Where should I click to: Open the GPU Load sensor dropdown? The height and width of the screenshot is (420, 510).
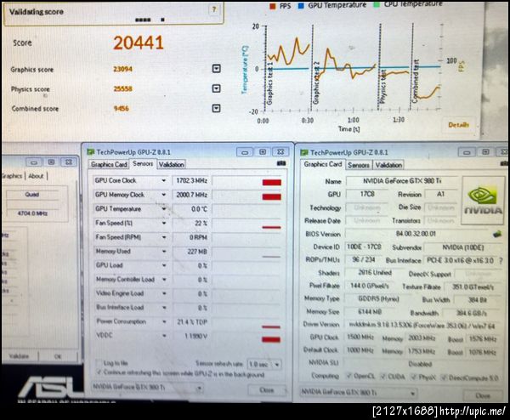[164, 265]
